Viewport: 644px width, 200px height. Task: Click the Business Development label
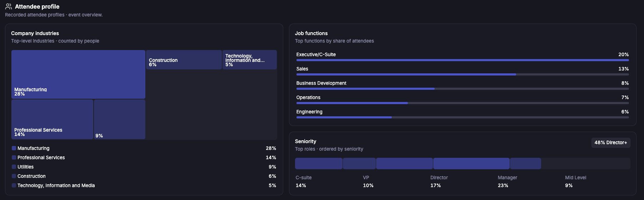[x=321, y=83]
